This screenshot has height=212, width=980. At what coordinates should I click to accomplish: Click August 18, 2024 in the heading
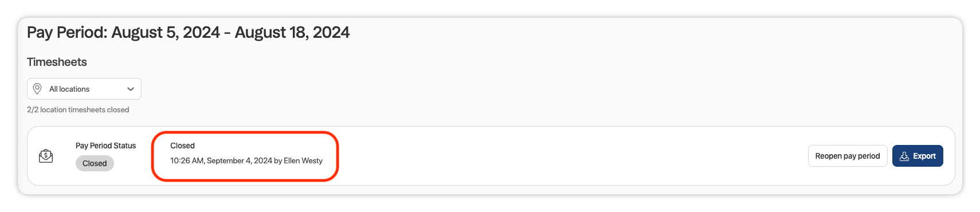coord(292,32)
